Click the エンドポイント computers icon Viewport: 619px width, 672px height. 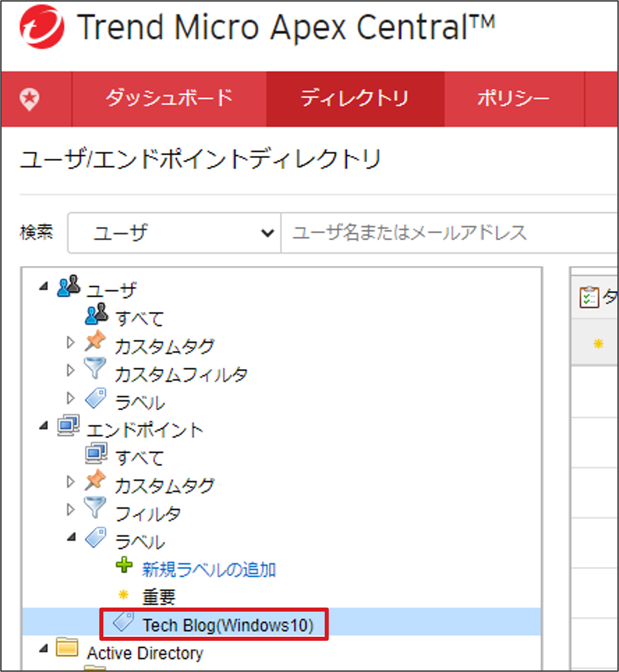point(69,425)
